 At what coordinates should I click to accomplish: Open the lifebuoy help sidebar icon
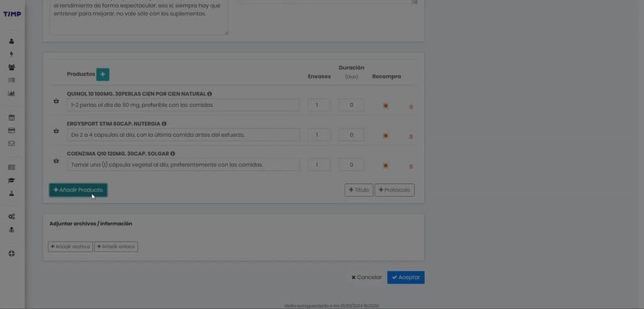pyautogui.click(x=11, y=254)
